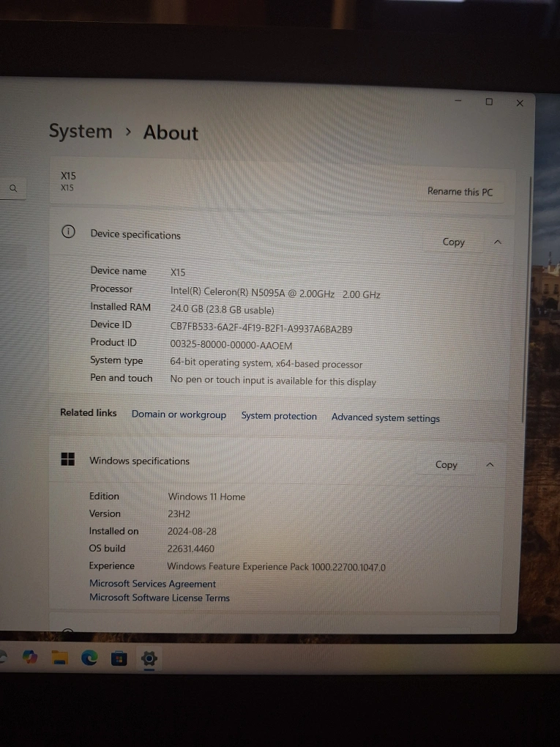Click the Windows logo beside Windows specifications
Viewport: 560px width, 747px height.
67,459
